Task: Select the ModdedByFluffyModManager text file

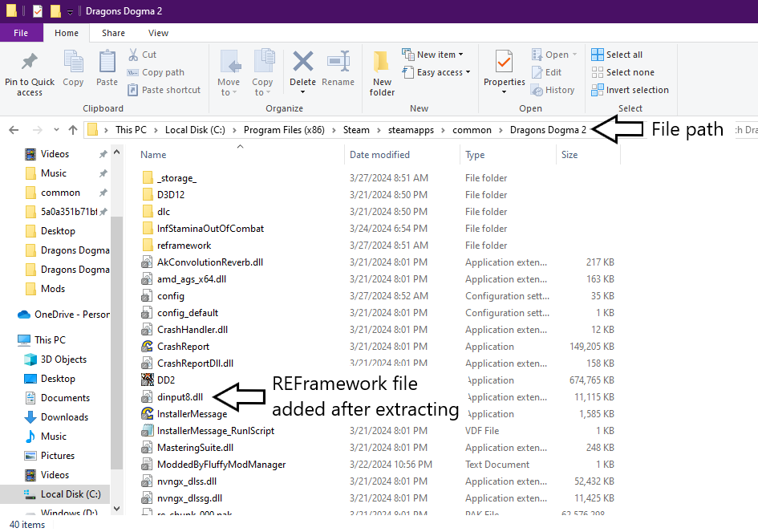Action: (221, 465)
